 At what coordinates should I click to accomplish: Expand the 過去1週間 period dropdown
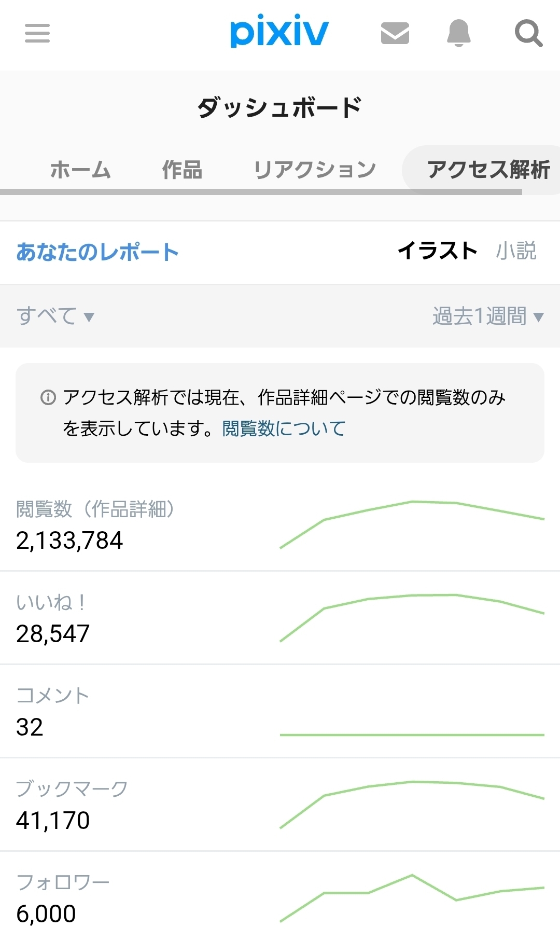(487, 316)
